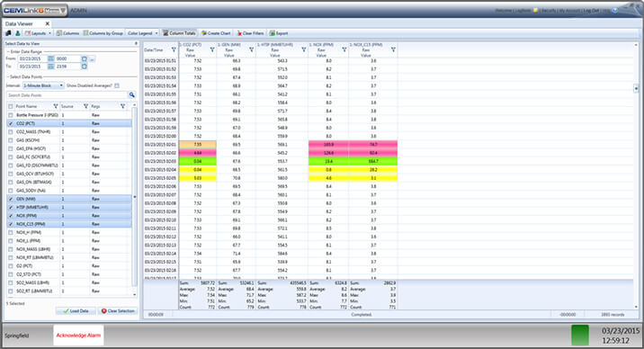The image size is (644, 349).
Task: Uncheck the NOX_C15 (PPM) checkbox
Action: [x=10, y=224]
